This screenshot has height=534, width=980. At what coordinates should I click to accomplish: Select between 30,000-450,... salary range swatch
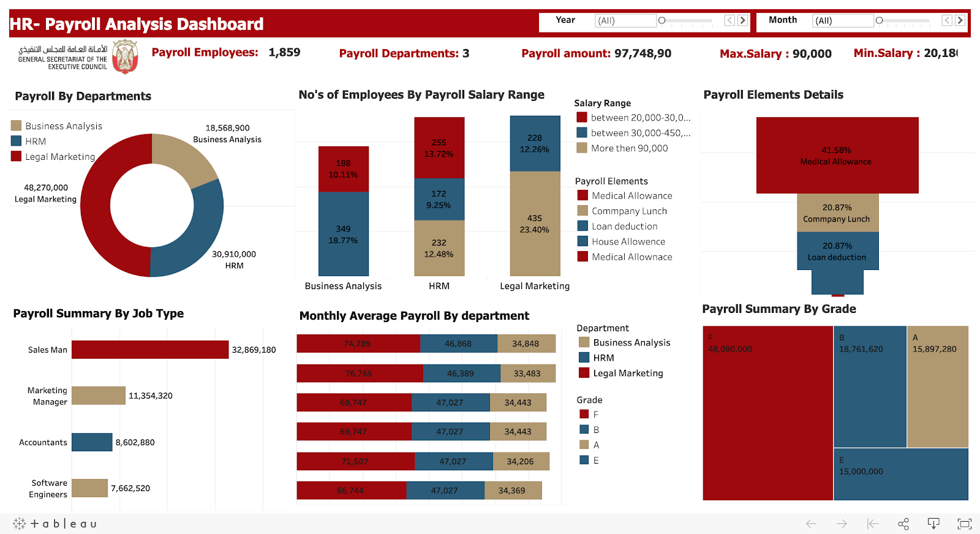point(582,132)
